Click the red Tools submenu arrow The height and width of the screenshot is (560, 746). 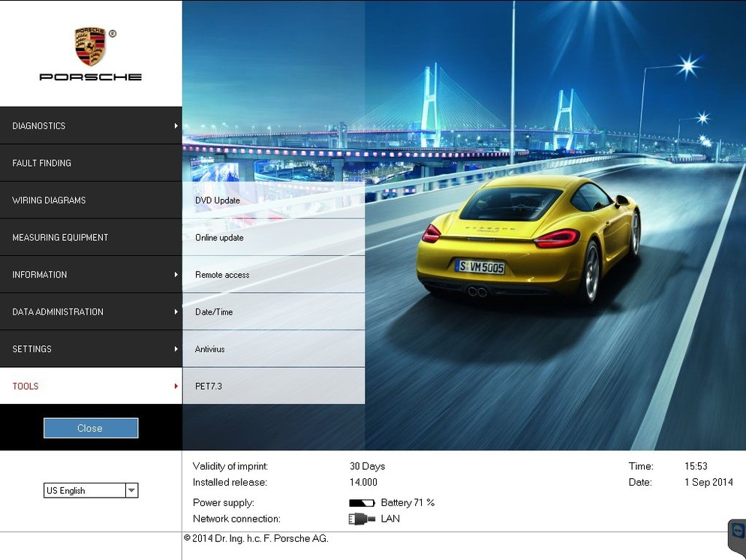point(176,386)
